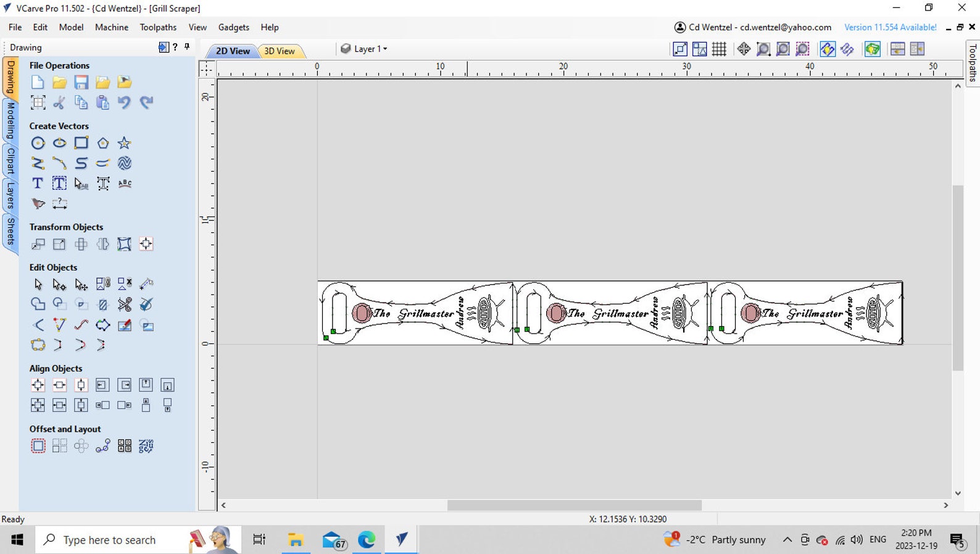The width and height of the screenshot is (980, 554).
Task: Show hidden system tray icons
Action: (x=787, y=540)
